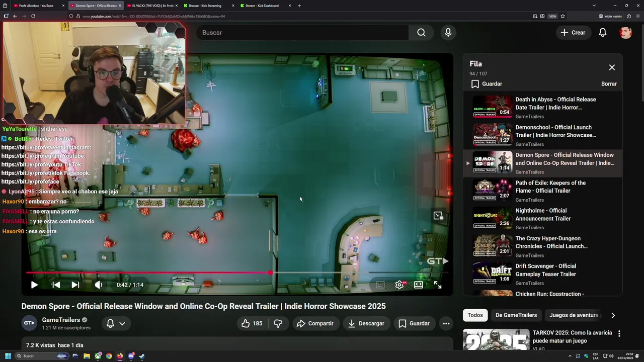This screenshot has height=362, width=644.
Task: Like the video with thumbs up
Action: click(252, 323)
